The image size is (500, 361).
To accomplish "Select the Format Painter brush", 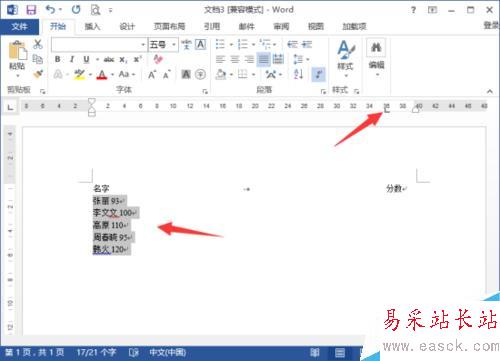I will (x=38, y=74).
